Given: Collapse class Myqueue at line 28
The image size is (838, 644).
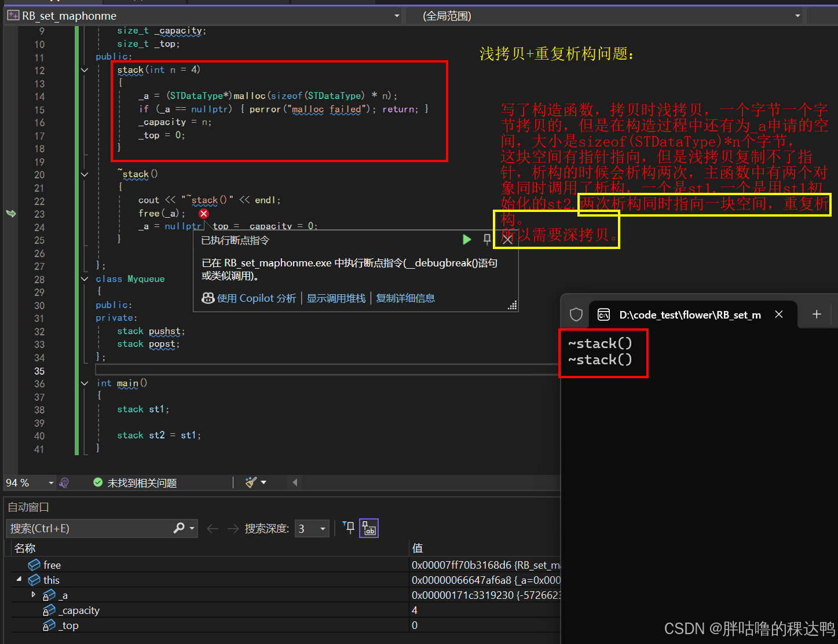Looking at the screenshot, I should coord(85,279).
